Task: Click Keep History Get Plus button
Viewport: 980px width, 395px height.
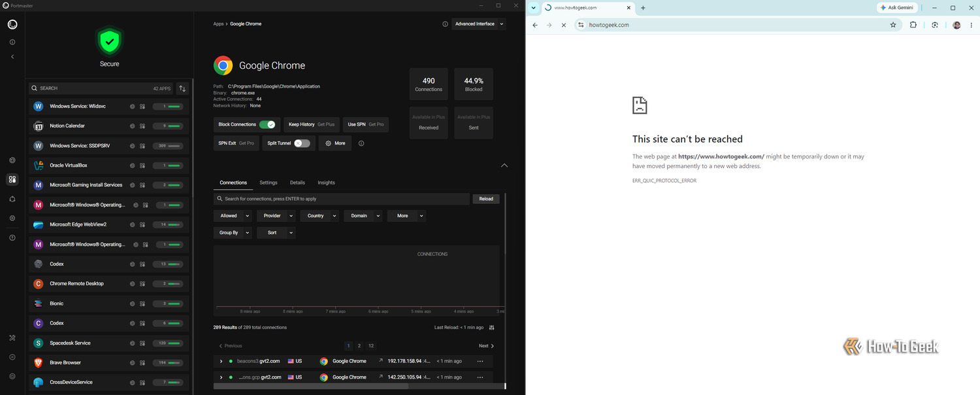Action: click(x=312, y=124)
